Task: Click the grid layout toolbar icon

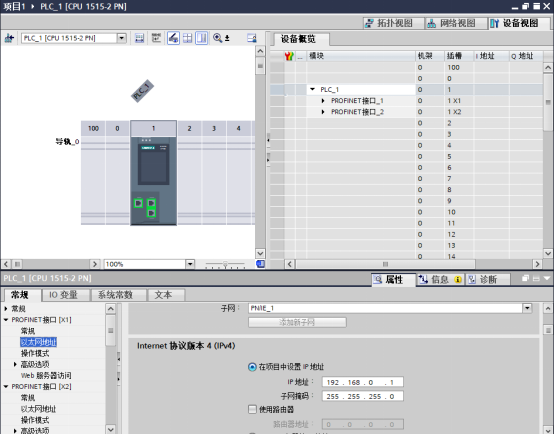Action: point(188,38)
